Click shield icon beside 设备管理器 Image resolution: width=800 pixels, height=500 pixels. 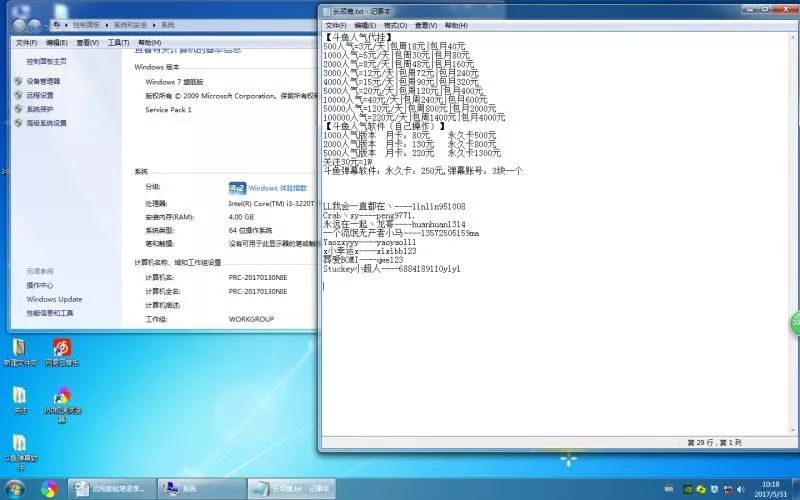click(18, 81)
